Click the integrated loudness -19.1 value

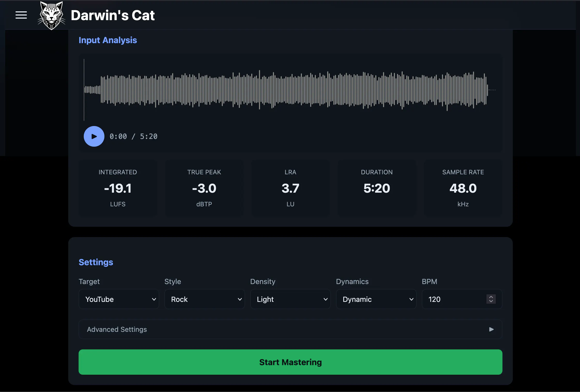click(118, 188)
